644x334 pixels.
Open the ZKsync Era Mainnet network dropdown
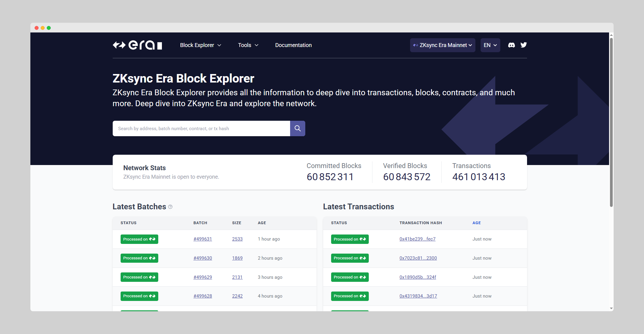(x=443, y=45)
